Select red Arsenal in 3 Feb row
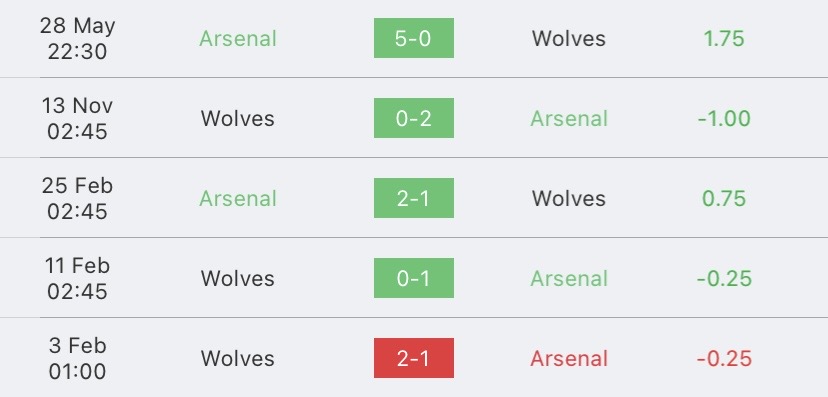The image size is (828, 397). point(569,358)
